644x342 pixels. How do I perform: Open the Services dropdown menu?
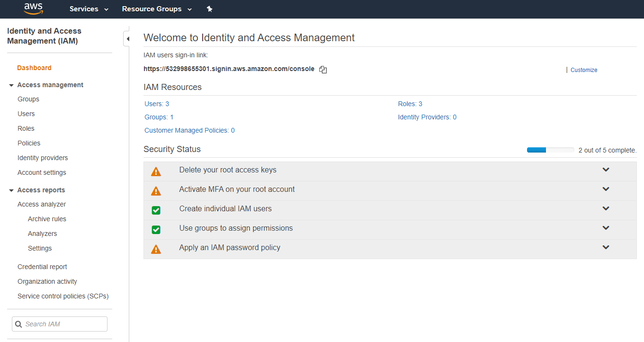(x=89, y=9)
